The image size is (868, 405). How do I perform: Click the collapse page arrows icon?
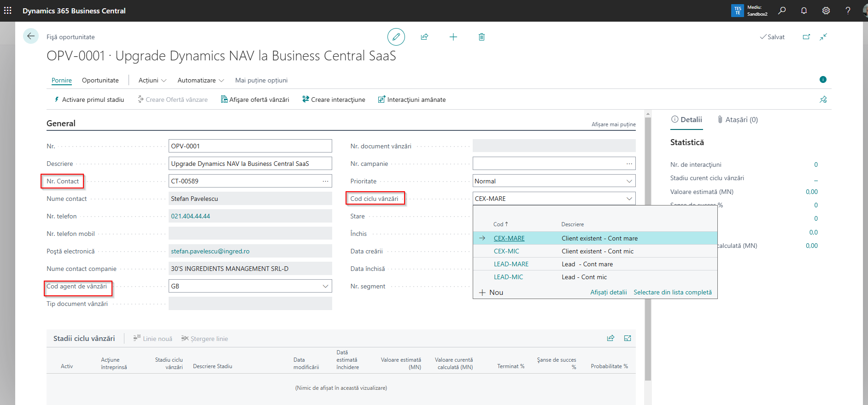point(823,37)
